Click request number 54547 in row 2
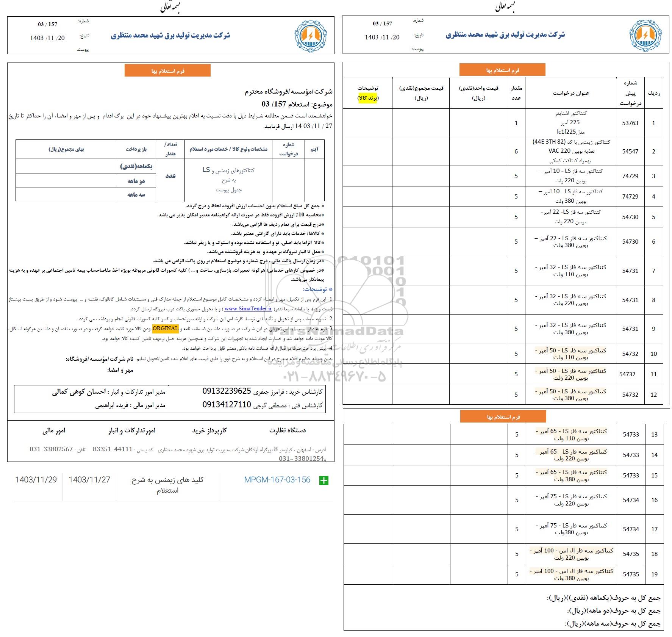The image size is (672, 637). click(x=630, y=152)
